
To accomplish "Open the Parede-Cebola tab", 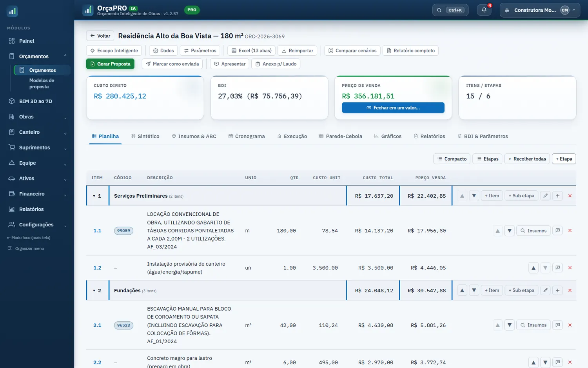I will (340, 136).
